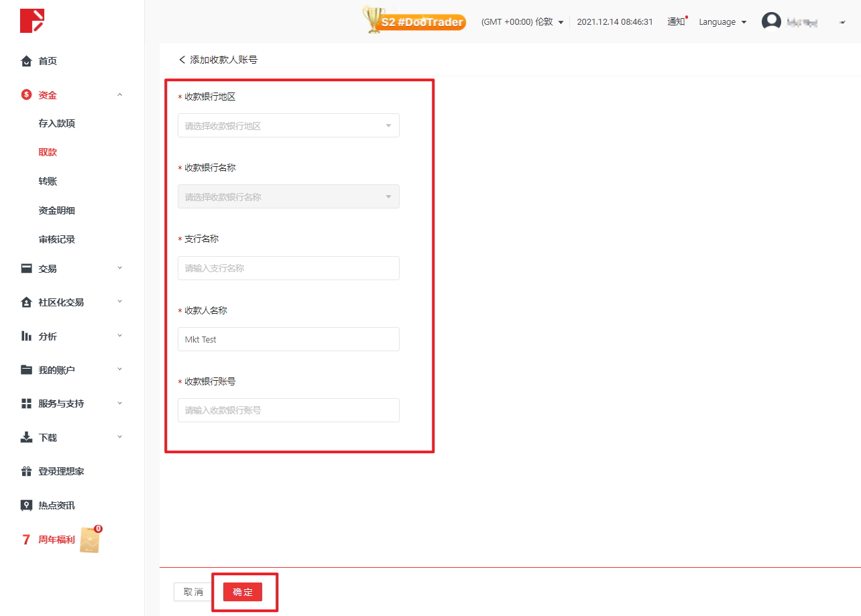Screen dimensions: 861x616
Task: Collapse the 资金 sidebar section
Action: click(x=120, y=95)
